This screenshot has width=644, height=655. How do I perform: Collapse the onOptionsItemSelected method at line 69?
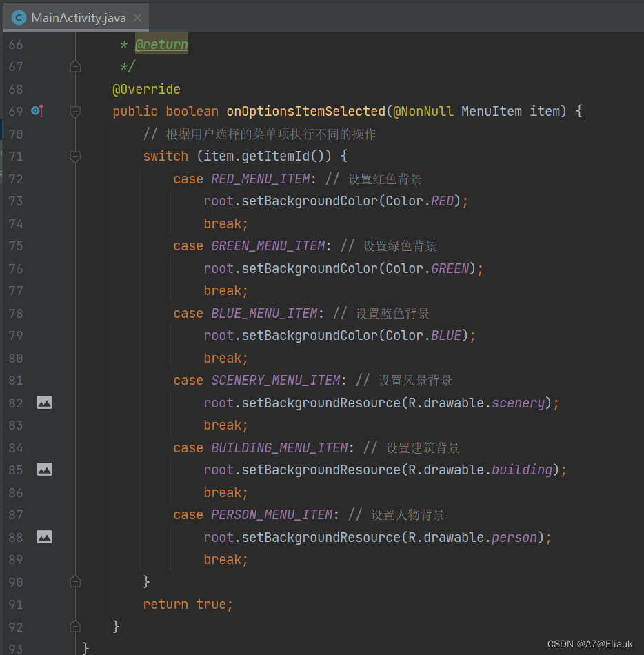75,112
